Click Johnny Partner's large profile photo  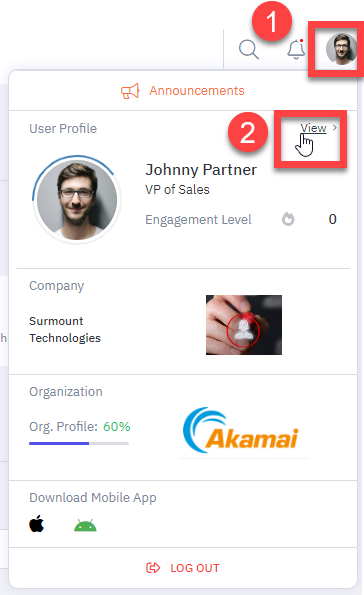pyautogui.click(x=77, y=199)
